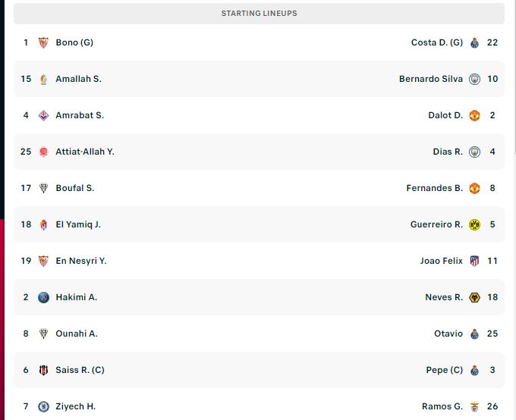Viewport: 516px width, 420px height.
Task: Click Atletico Madrid crest beside Joao Felix
Action: point(474,261)
